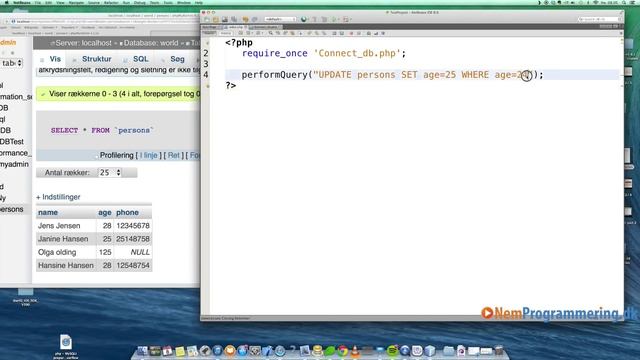Open the Debug menu in menu bar
This screenshot has height=360, width=640.
coord(140,2)
